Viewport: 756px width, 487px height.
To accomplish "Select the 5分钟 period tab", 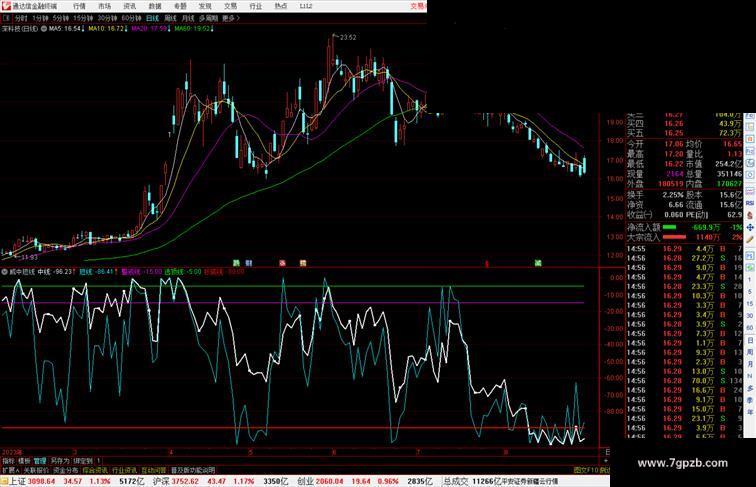I will tap(61, 18).
